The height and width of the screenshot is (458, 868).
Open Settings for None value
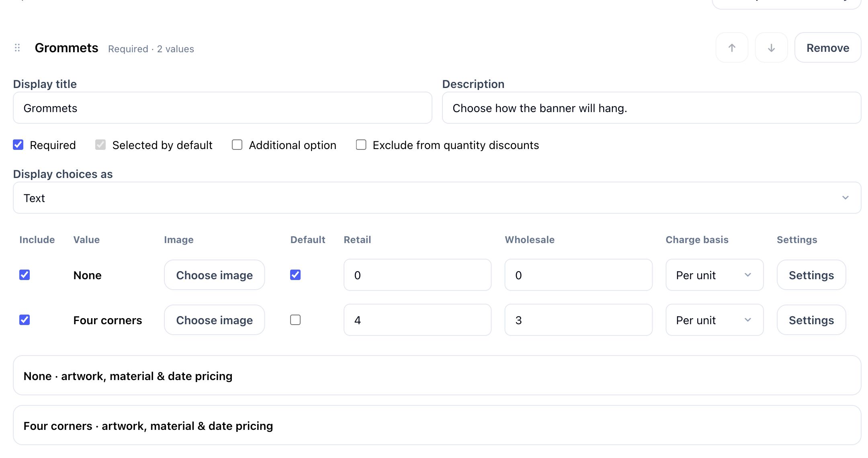811,275
